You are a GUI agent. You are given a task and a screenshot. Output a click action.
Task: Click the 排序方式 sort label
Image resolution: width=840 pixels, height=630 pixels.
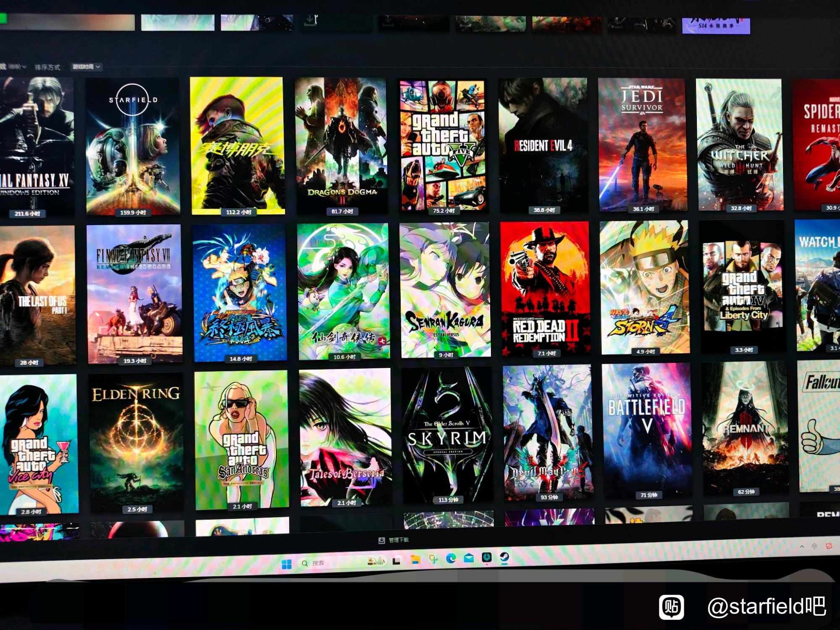tap(47, 67)
